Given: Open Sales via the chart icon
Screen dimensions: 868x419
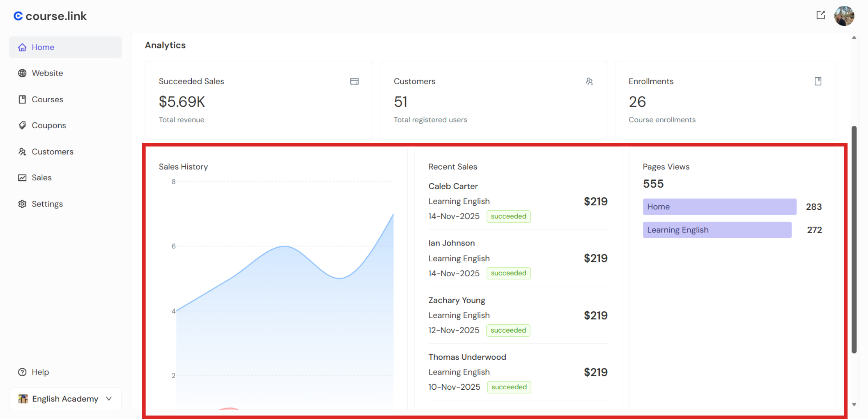Looking at the screenshot, I should tap(22, 178).
